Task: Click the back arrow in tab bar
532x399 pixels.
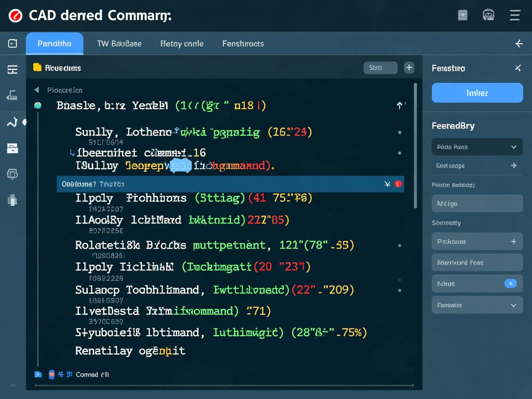Action: (519, 44)
